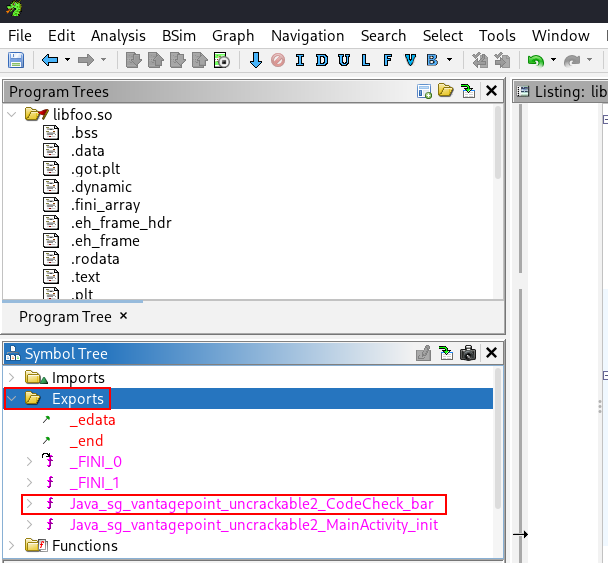The width and height of the screenshot is (608, 563).
Task: Open the bookmark type dropdown arrow
Action: coord(449,60)
